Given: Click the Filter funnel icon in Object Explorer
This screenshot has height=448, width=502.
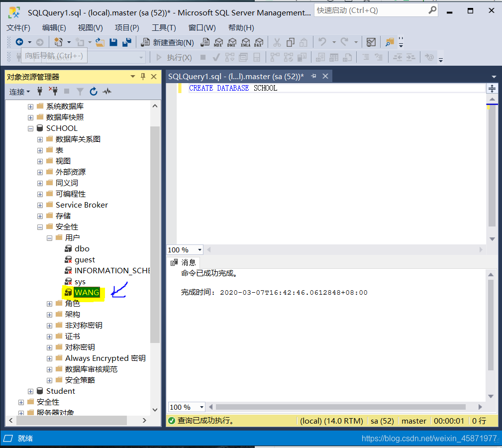Looking at the screenshot, I should tap(80, 92).
